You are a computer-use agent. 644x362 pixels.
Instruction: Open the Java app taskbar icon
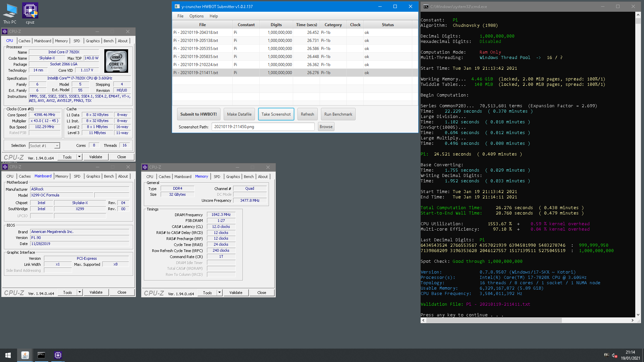[25, 355]
